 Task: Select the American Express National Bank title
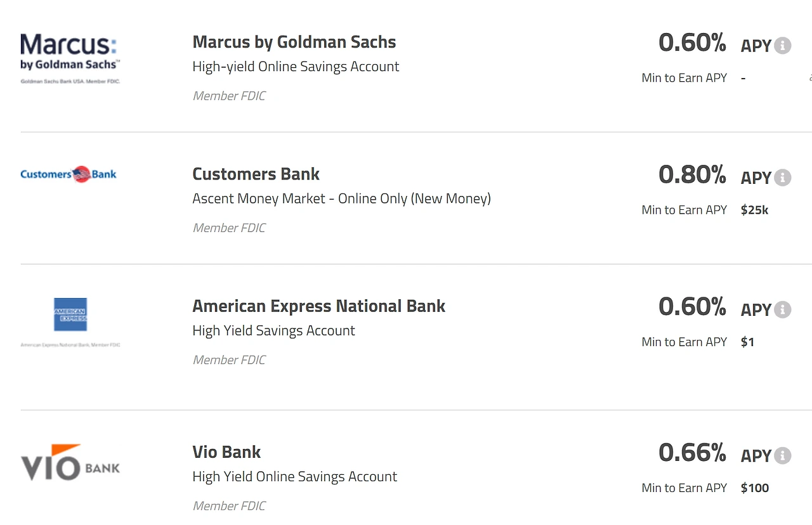[x=318, y=306]
